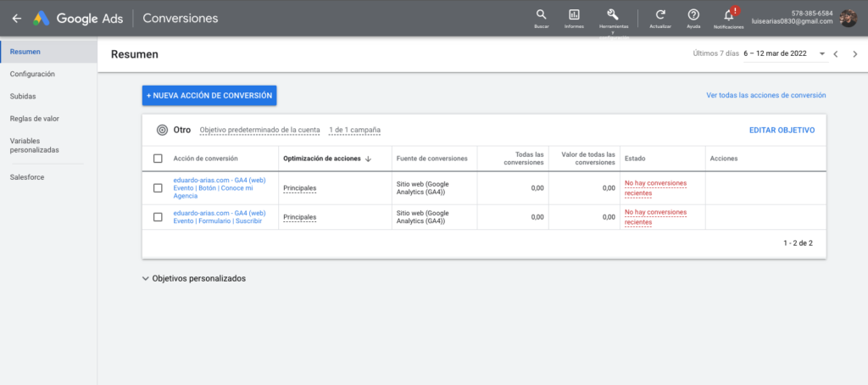The image size is (868, 385).
Task: Click the Acciones column header
Action: point(724,159)
